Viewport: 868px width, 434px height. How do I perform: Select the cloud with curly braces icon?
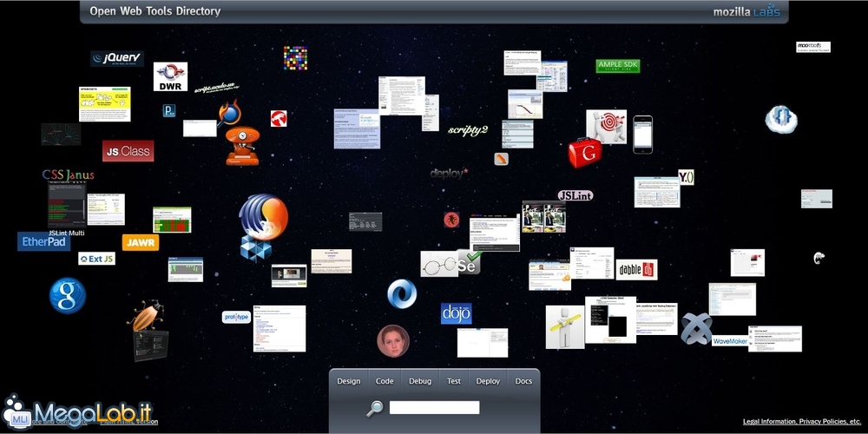coord(781,120)
